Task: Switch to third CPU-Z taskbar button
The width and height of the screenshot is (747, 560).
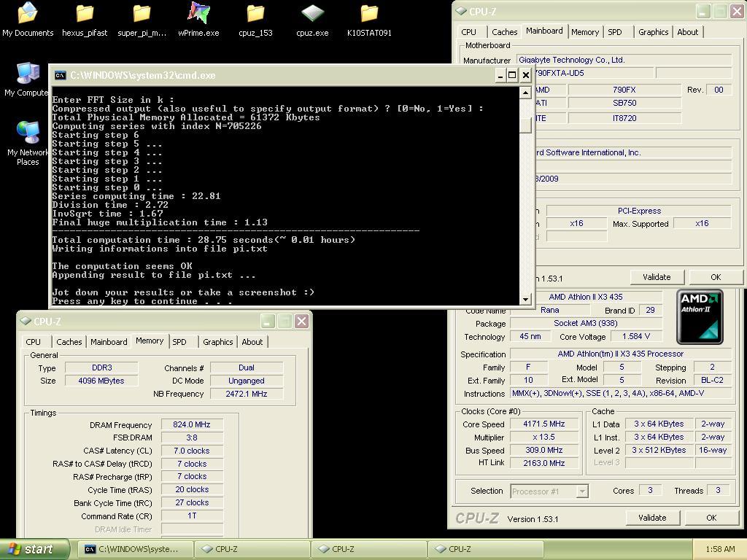Action: (x=485, y=549)
